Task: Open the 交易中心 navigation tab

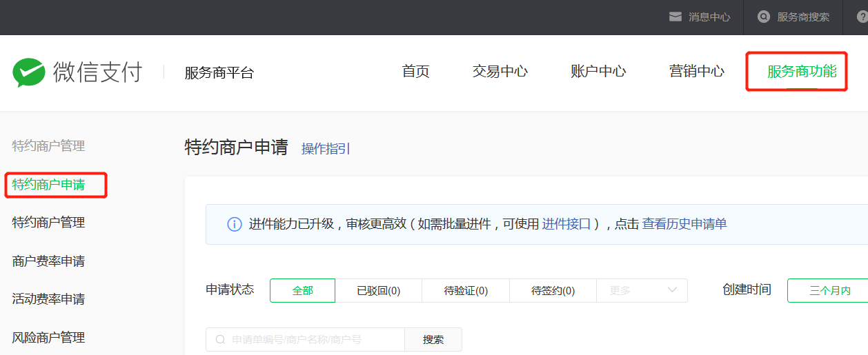Action: (x=500, y=71)
